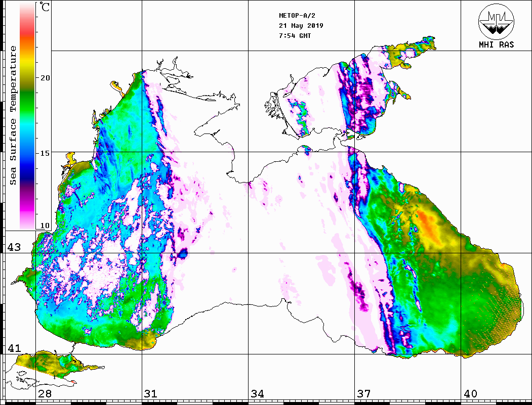Viewport: 532px width, 405px height.
Task: Click the dark blue circular eddy near 43°N
Action: (x=183, y=253)
